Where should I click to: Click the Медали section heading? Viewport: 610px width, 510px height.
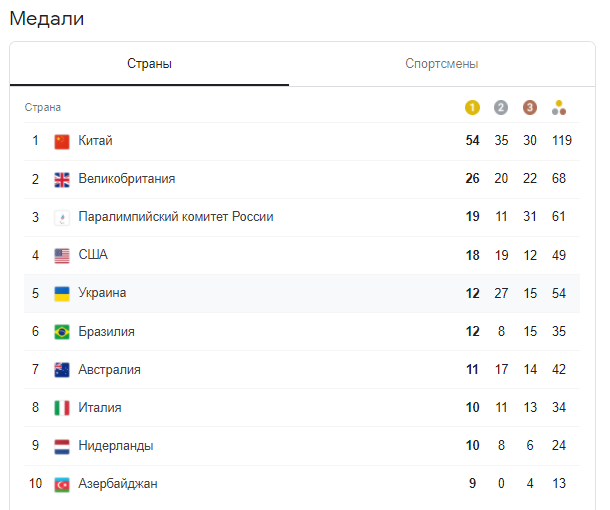click(x=46, y=18)
